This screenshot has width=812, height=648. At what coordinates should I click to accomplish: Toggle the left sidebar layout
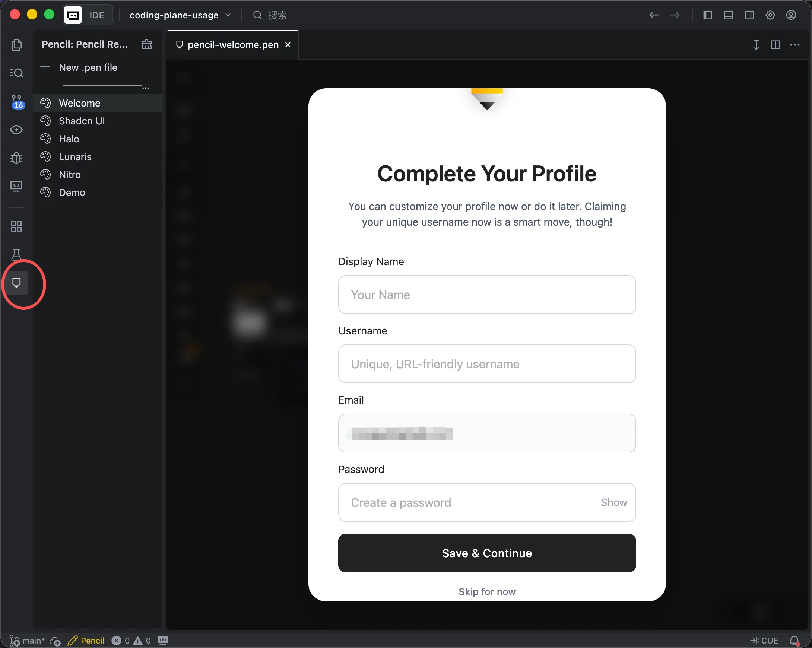pos(708,15)
